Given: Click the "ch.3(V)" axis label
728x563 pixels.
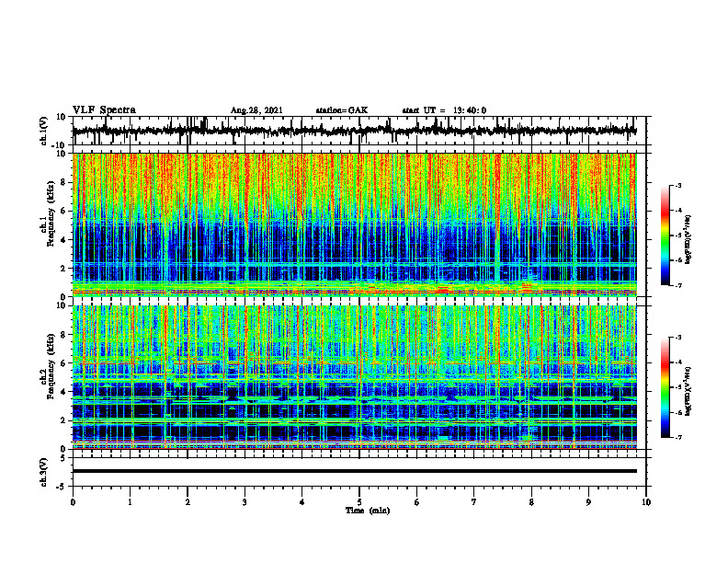Looking at the screenshot, I should point(44,473).
